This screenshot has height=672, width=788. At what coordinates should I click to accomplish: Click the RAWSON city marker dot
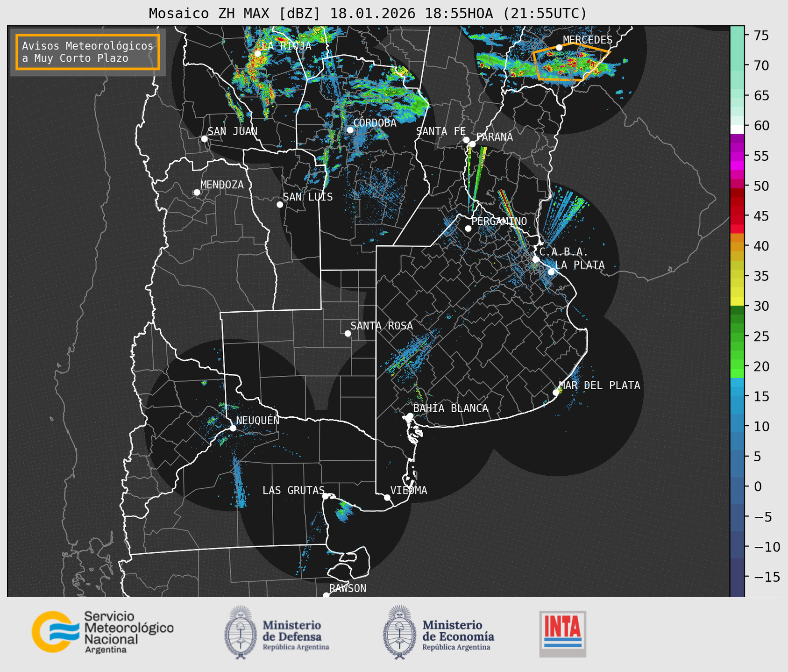click(x=326, y=595)
